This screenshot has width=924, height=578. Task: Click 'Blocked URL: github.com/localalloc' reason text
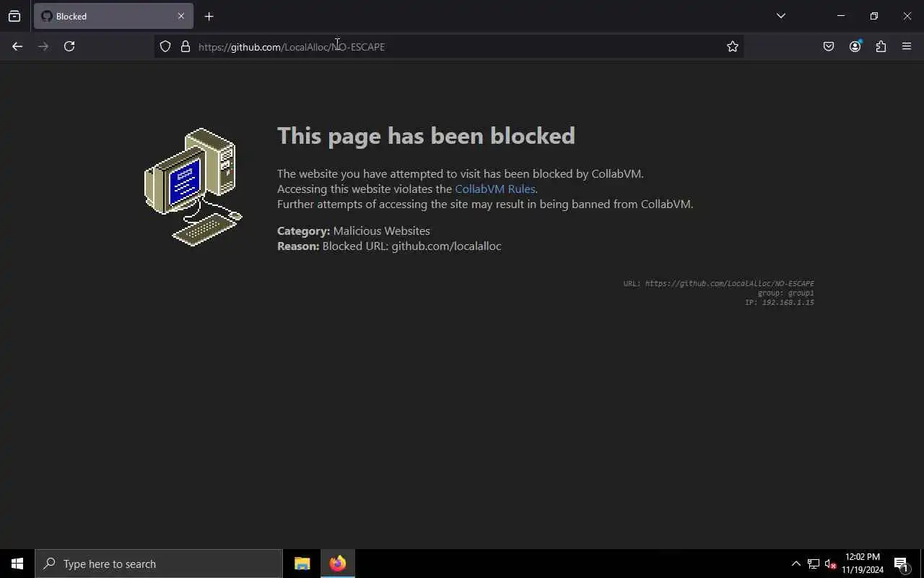click(411, 246)
